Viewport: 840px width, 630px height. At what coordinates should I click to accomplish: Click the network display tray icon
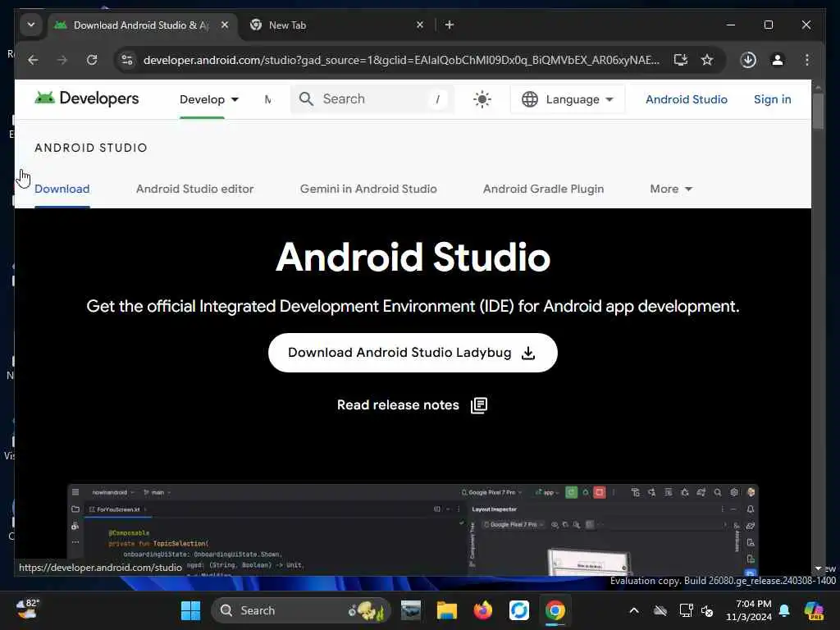(686, 610)
